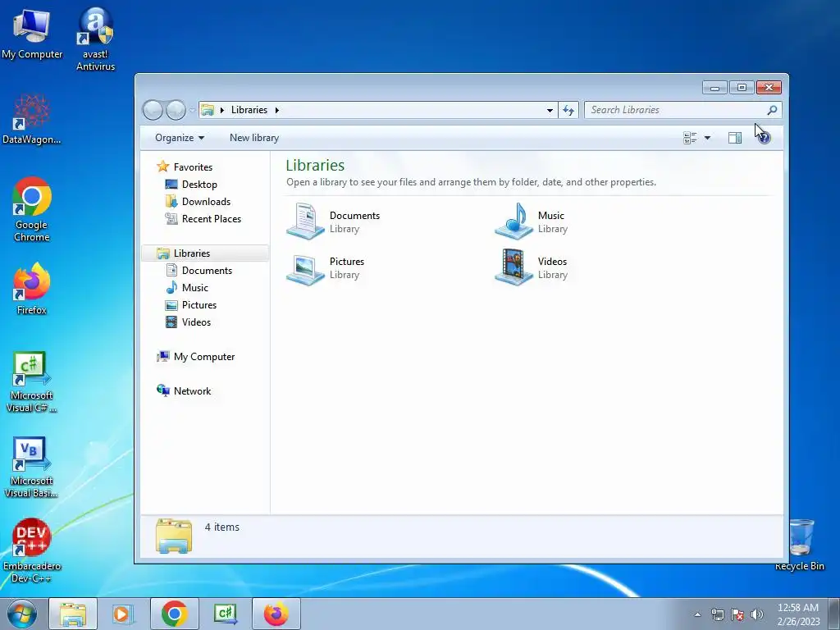840x630 pixels.
Task: Click the 4 items status text
Action: tap(222, 527)
